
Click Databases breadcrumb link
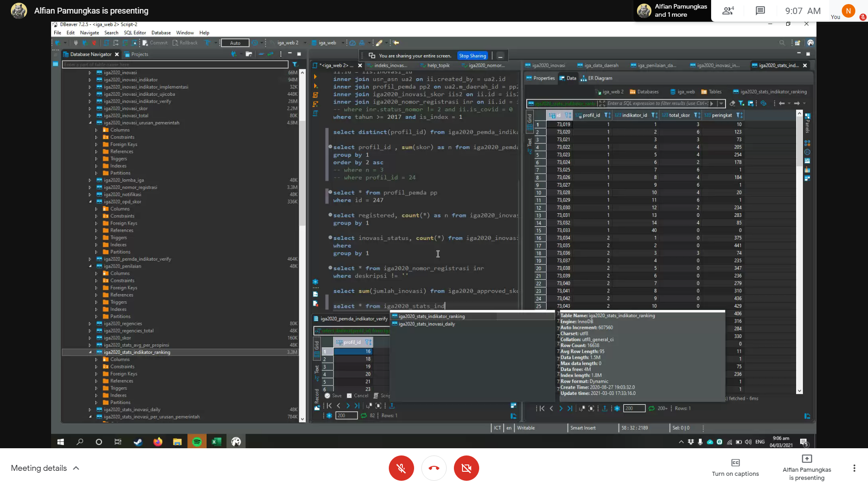[x=644, y=92]
